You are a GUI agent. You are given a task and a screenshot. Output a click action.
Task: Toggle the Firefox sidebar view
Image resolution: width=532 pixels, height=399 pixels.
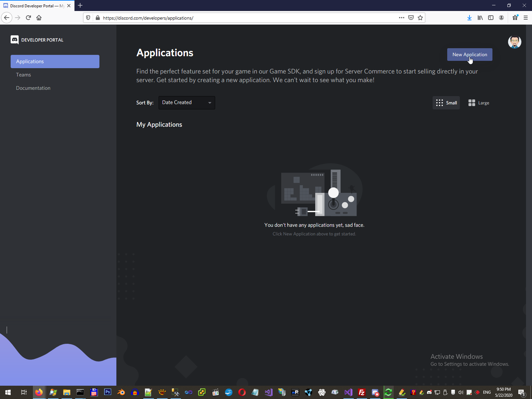coord(491,18)
